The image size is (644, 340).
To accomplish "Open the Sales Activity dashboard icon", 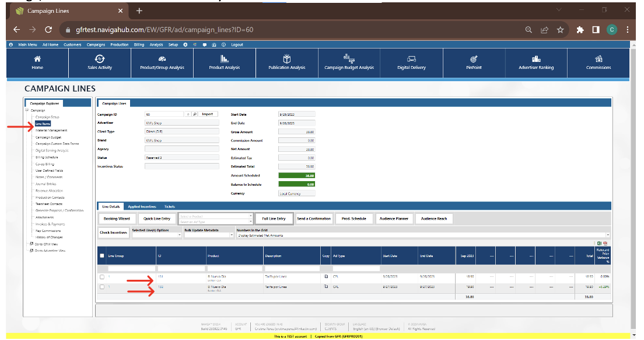I will [x=100, y=59].
